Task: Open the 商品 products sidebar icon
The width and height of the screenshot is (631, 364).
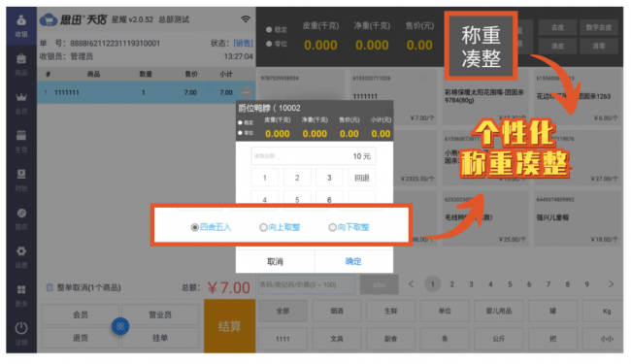Action: click(x=21, y=64)
